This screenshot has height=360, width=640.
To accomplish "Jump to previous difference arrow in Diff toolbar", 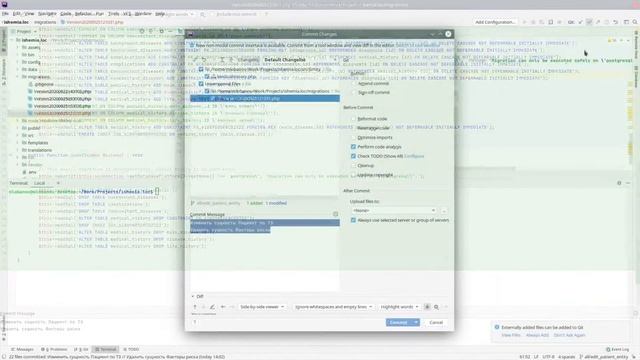I will 195,307.
